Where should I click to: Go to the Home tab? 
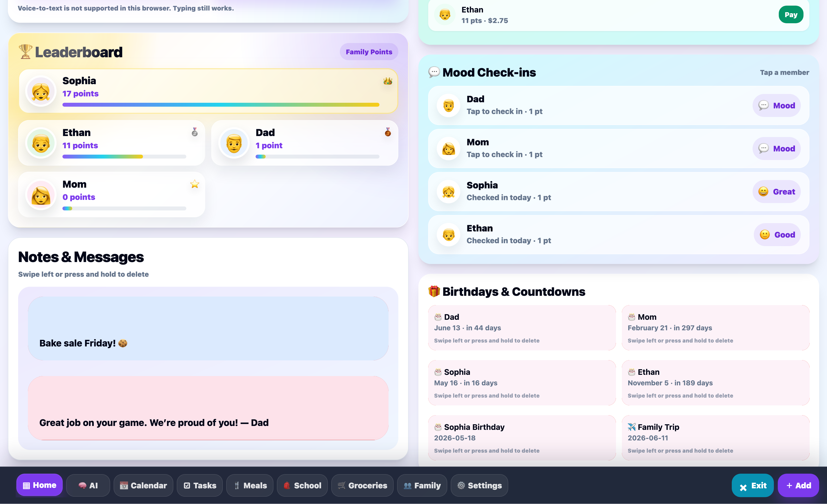point(40,485)
